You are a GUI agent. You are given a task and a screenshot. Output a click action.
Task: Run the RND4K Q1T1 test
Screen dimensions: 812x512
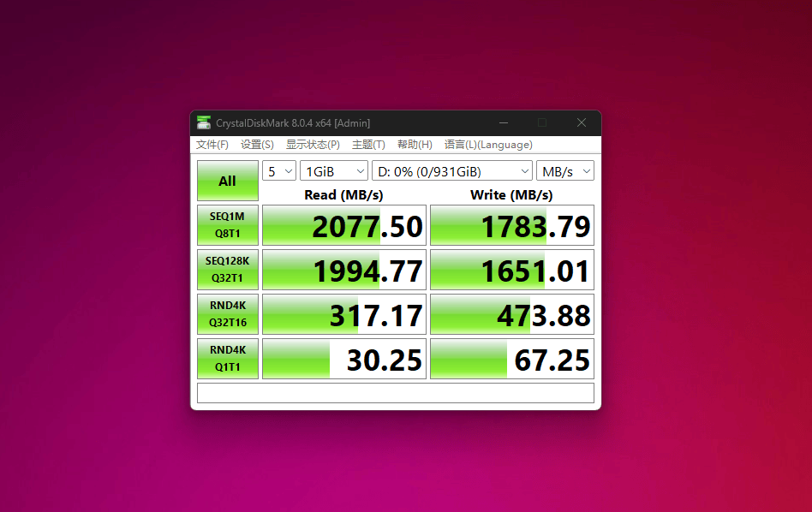click(x=227, y=359)
